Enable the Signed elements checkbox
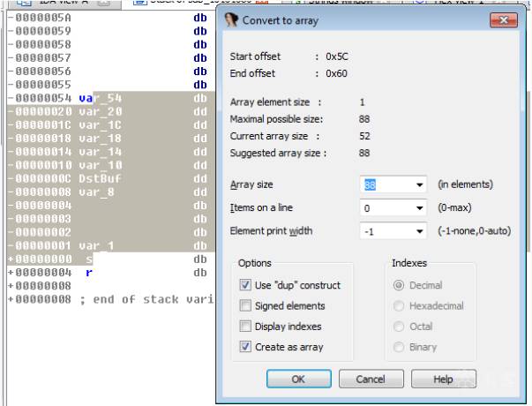 [245, 305]
